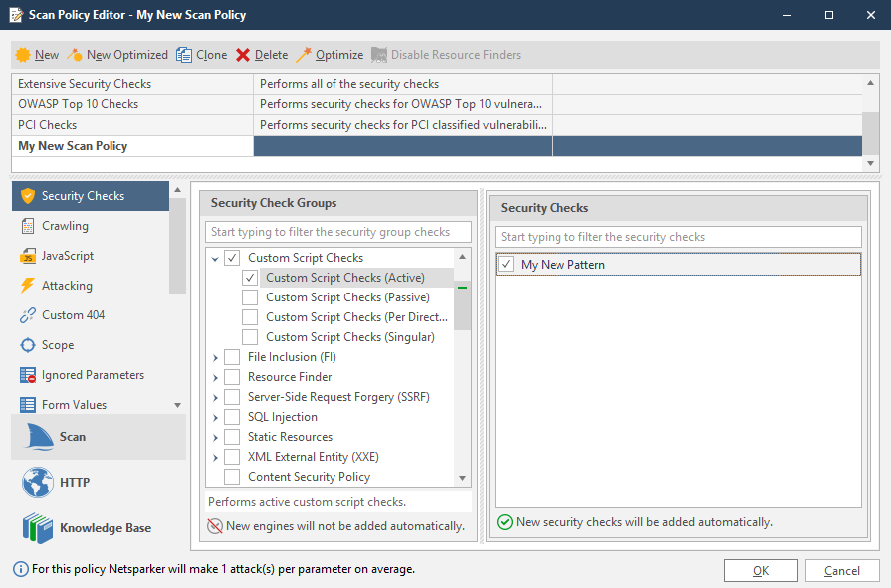Open the Knowledge Base books icon
The image size is (891, 588).
tap(38, 528)
